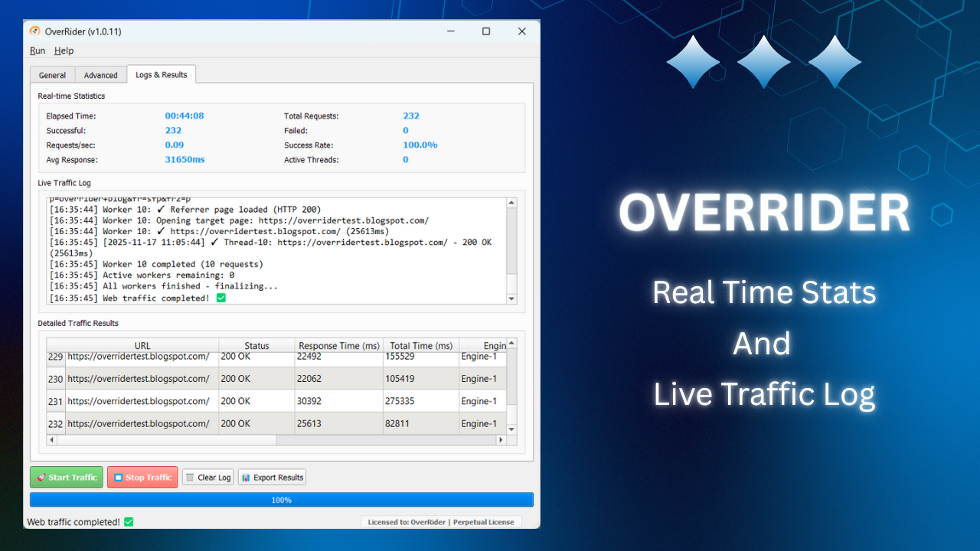This screenshot has height=551, width=980.
Task: Click the Success Rate value 100.0%
Action: pyautogui.click(x=420, y=145)
